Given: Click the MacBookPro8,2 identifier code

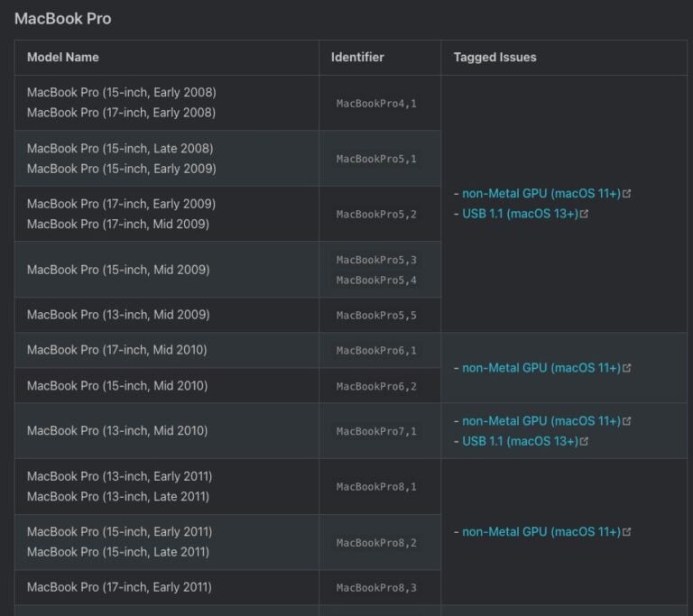Looking at the screenshot, I should pyautogui.click(x=376, y=543).
